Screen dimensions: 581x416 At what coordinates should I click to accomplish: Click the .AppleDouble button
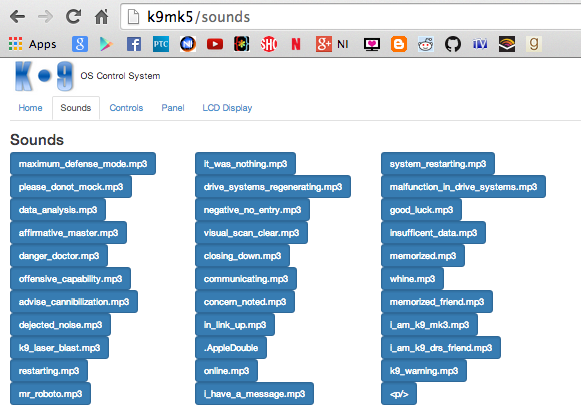point(231,347)
